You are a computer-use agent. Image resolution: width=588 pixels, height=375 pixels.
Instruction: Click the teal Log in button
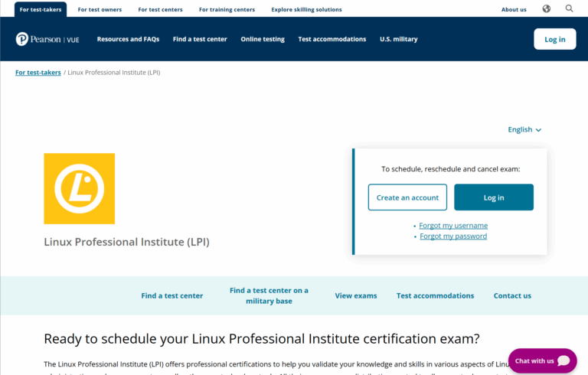[494, 197]
